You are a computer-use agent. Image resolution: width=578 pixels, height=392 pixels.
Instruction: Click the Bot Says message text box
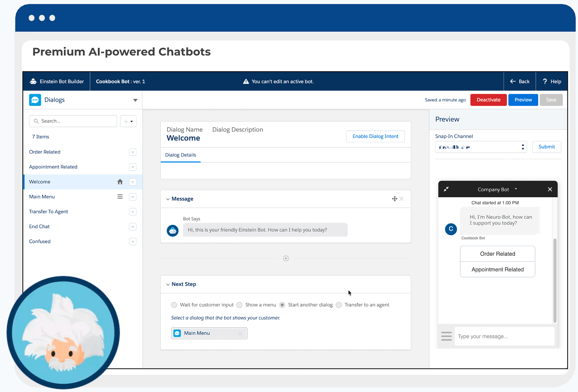pos(265,230)
